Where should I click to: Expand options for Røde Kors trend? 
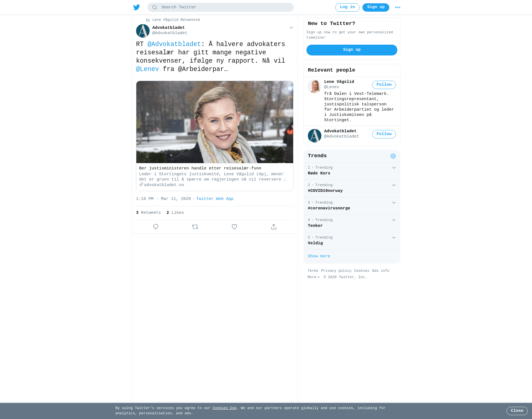tap(394, 168)
